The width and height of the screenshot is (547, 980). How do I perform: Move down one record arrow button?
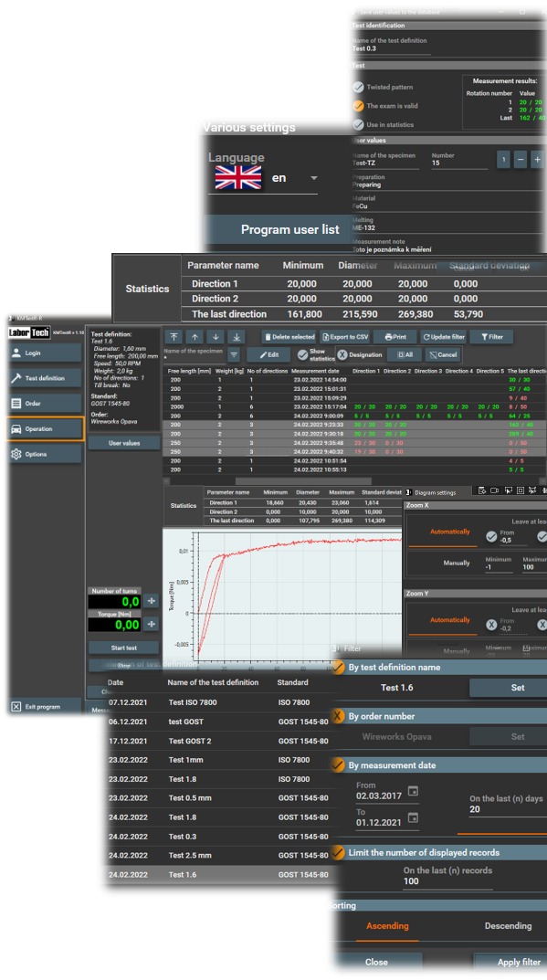point(215,337)
